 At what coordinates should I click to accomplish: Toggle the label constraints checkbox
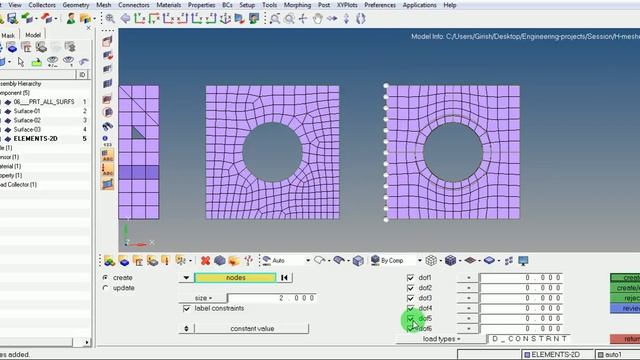click(x=187, y=308)
